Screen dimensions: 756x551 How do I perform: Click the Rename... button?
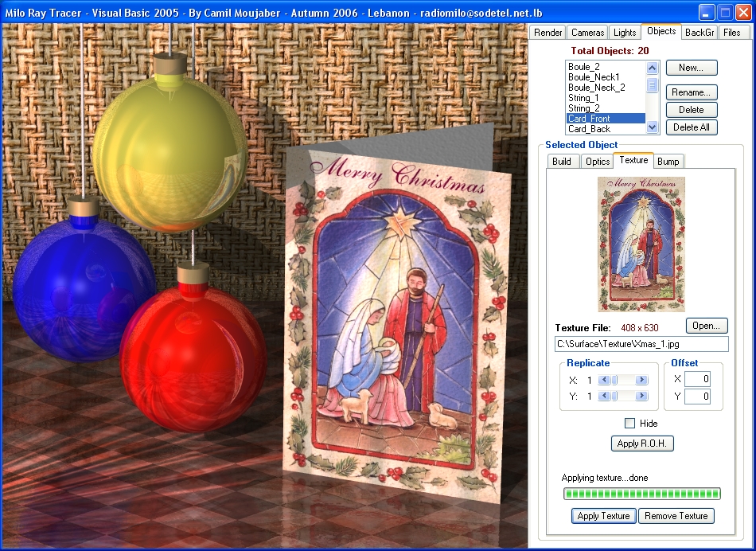point(692,92)
